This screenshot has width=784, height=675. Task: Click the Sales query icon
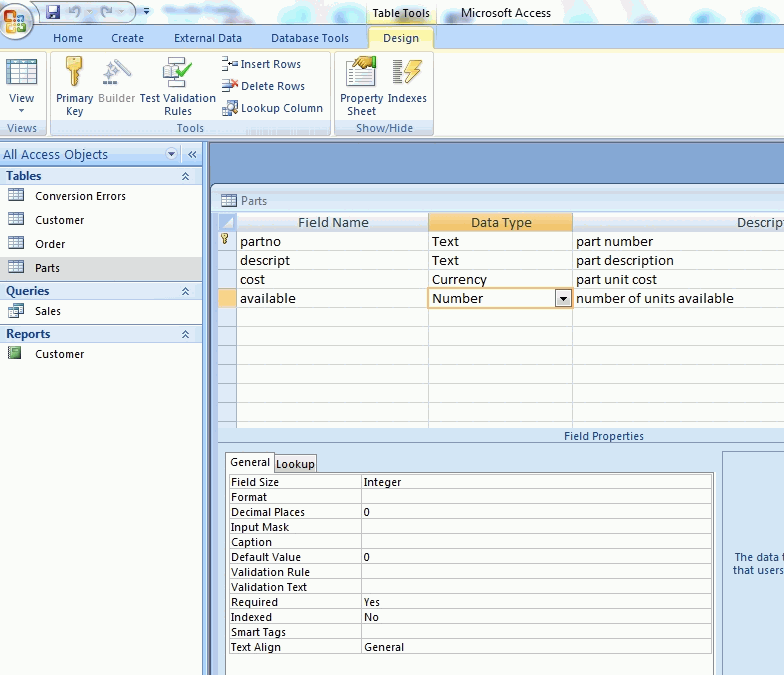[16, 310]
